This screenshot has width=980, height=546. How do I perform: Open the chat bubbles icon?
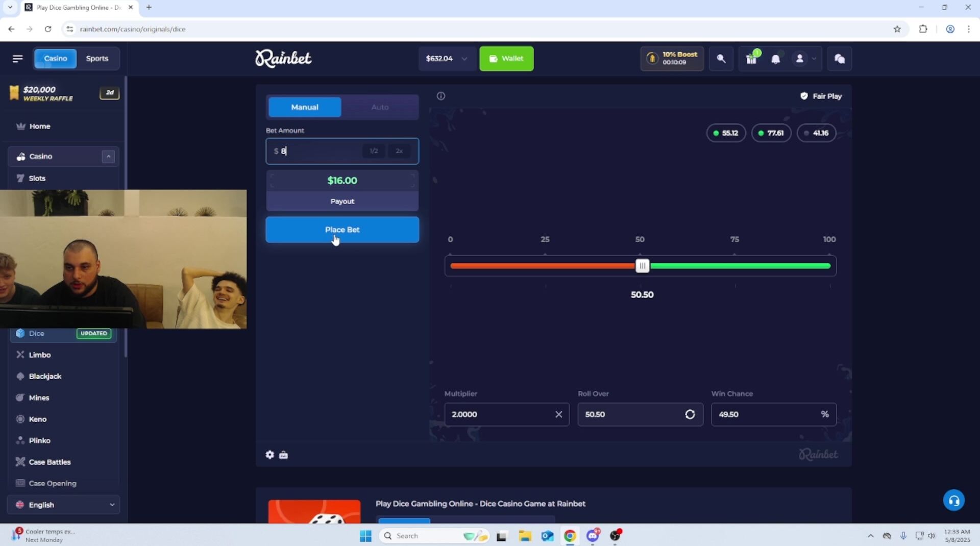coord(840,59)
